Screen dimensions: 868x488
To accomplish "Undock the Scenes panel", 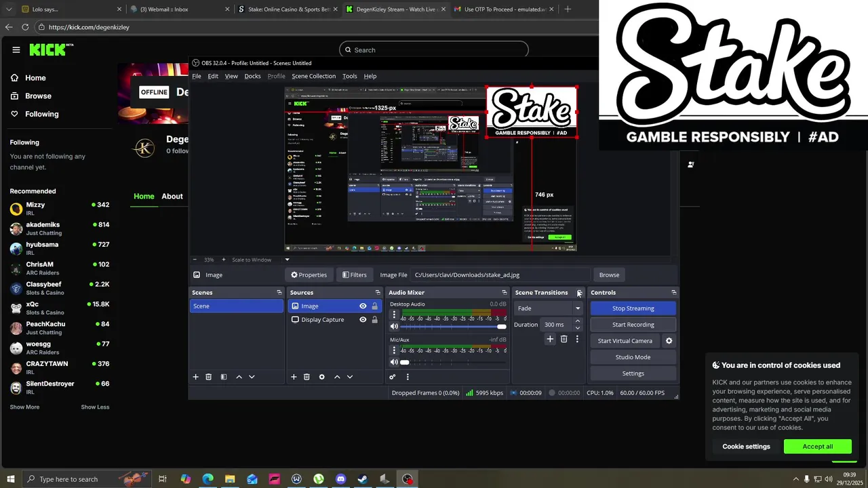I will point(279,293).
